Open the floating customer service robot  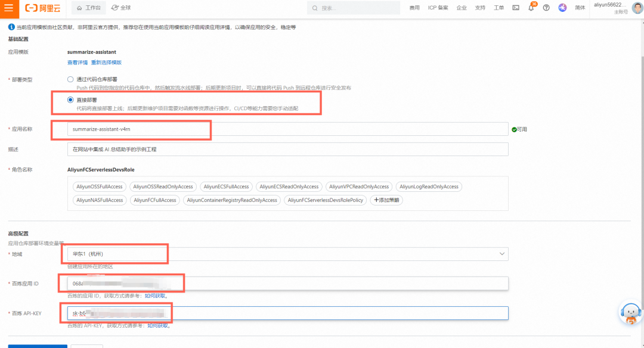pos(631,313)
